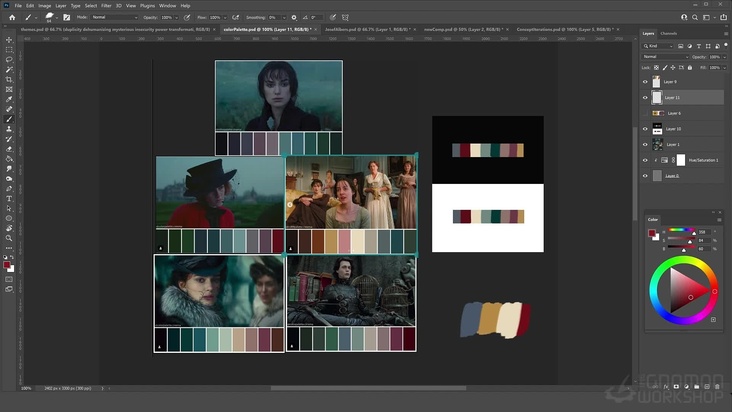Open brush Mode dropdown set to Normal

click(114, 17)
